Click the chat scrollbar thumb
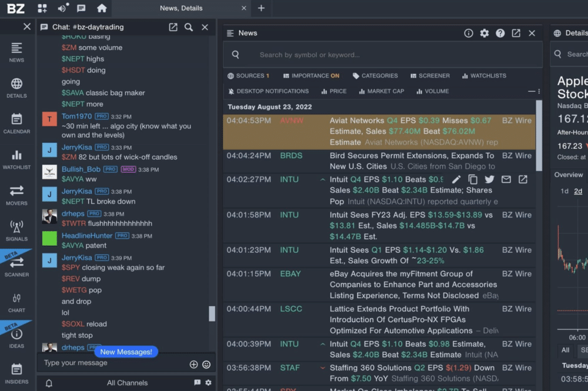The width and height of the screenshot is (588, 391). (x=212, y=314)
